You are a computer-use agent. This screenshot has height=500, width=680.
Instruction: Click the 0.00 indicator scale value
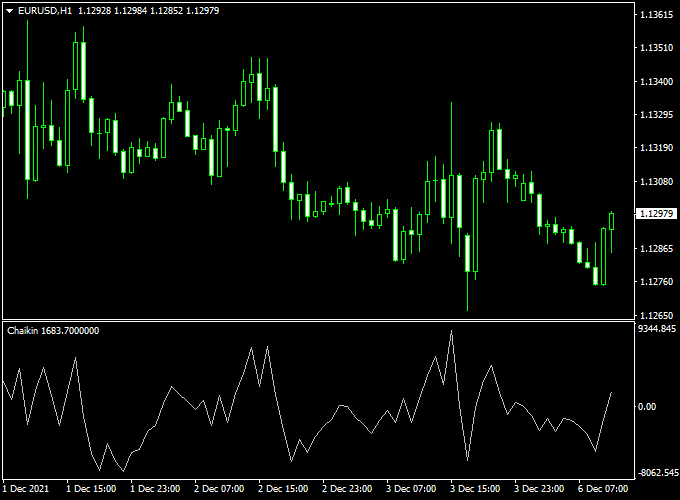pyautogui.click(x=647, y=407)
